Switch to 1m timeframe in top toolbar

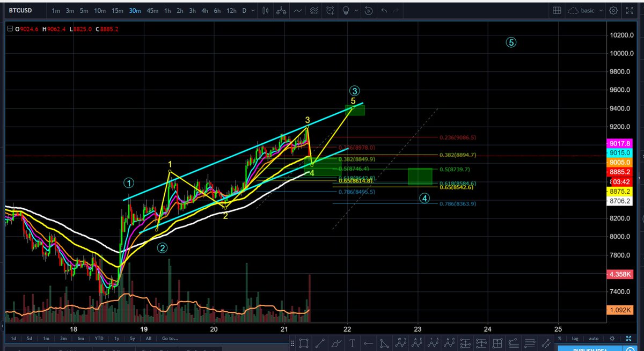pos(56,11)
